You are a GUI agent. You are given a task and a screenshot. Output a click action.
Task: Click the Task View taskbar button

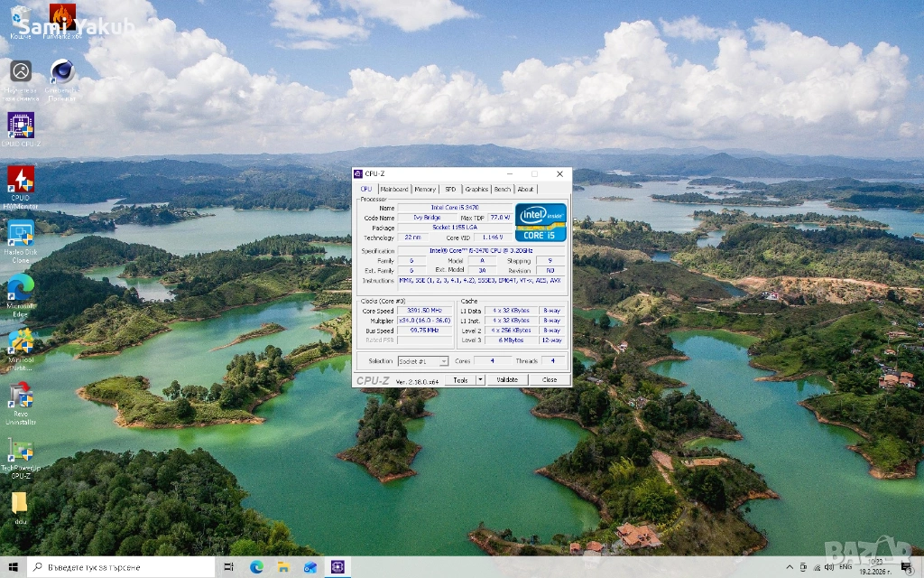point(229,567)
